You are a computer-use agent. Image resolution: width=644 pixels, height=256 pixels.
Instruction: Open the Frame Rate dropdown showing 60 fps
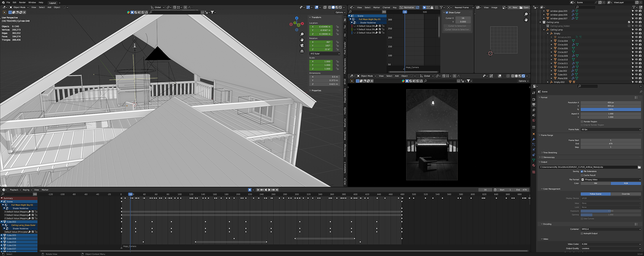point(610,129)
